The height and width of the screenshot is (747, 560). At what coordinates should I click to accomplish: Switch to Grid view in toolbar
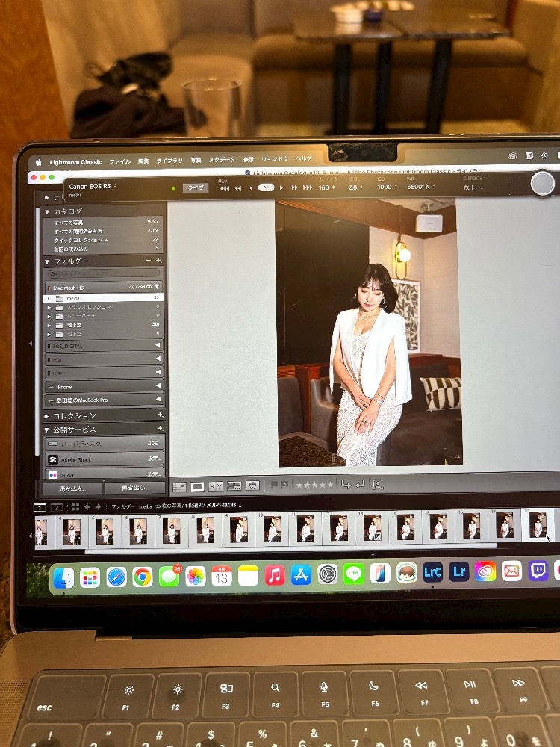tap(179, 486)
